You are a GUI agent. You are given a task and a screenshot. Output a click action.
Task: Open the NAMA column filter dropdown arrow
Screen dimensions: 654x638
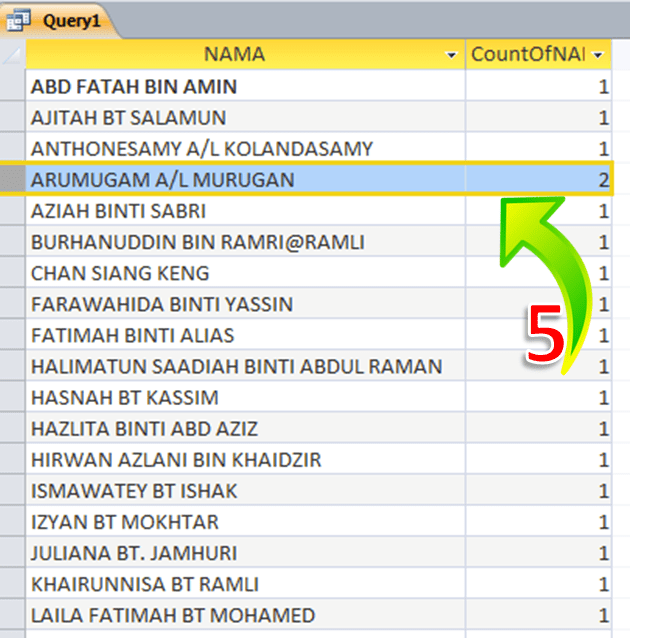(452, 55)
